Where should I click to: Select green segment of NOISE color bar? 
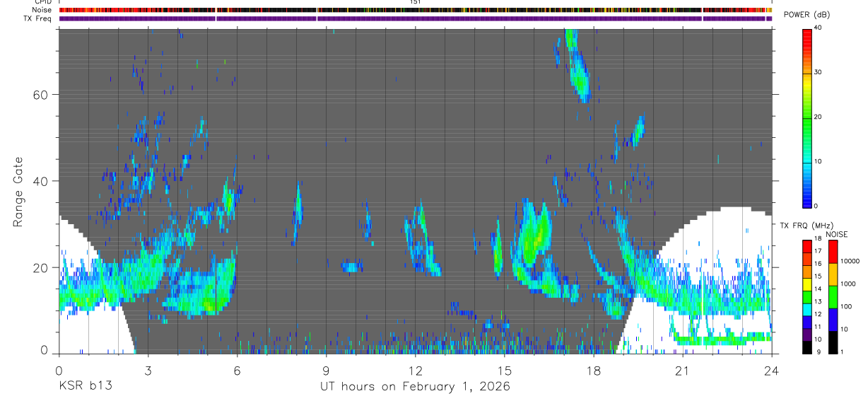click(833, 297)
